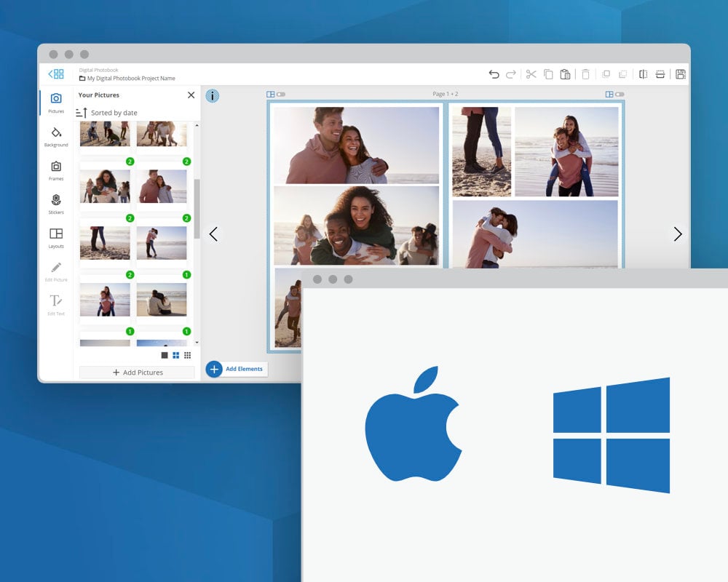Click the piggyback photo on right page
Image resolution: width=728 pixels, height=582 pixels.
point(566,152)
